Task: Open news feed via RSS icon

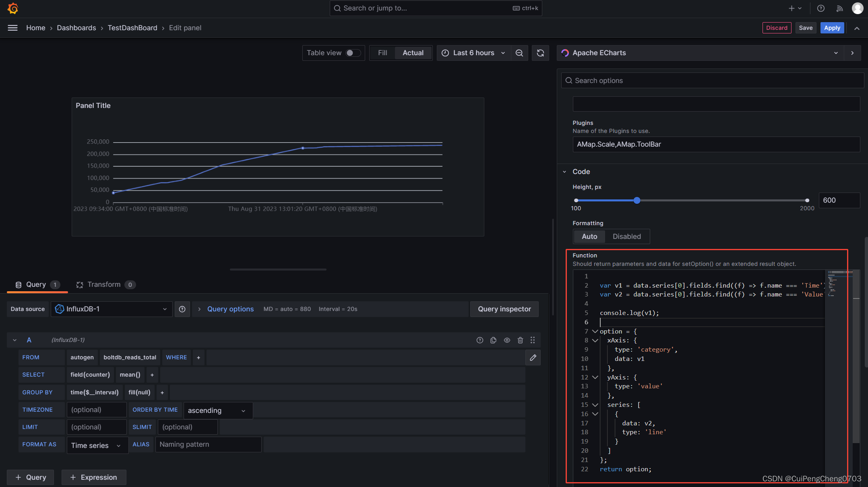Action: [839, 8]
